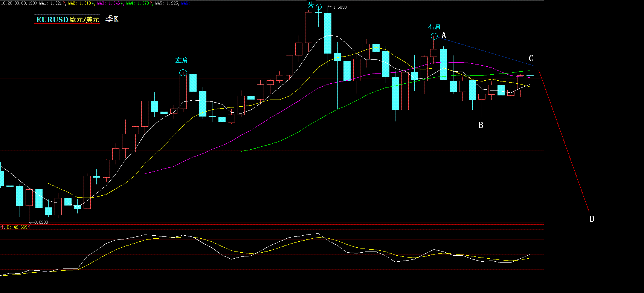Click the point A label
The image size is (644, 293).
pyautogui.click(x=444, y=35)
